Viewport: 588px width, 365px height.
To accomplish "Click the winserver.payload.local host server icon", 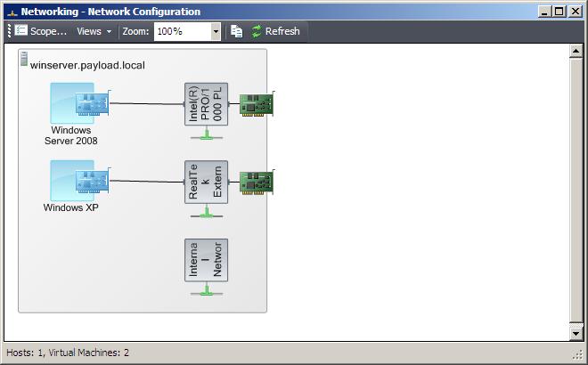I will coord(24,59).
